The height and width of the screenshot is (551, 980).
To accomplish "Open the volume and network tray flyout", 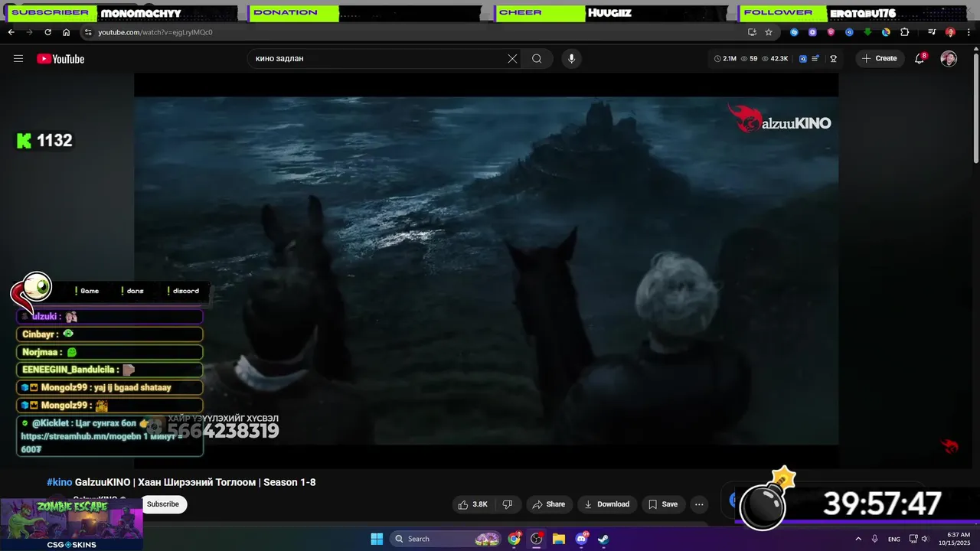I will coord(921,539).
